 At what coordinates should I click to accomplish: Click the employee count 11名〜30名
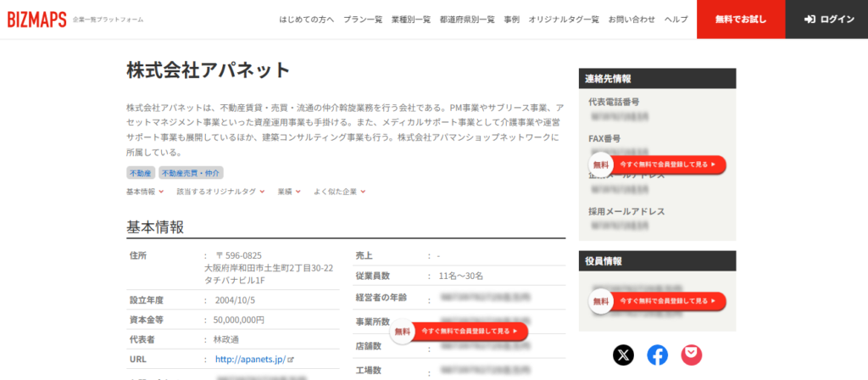coord(460,276)
